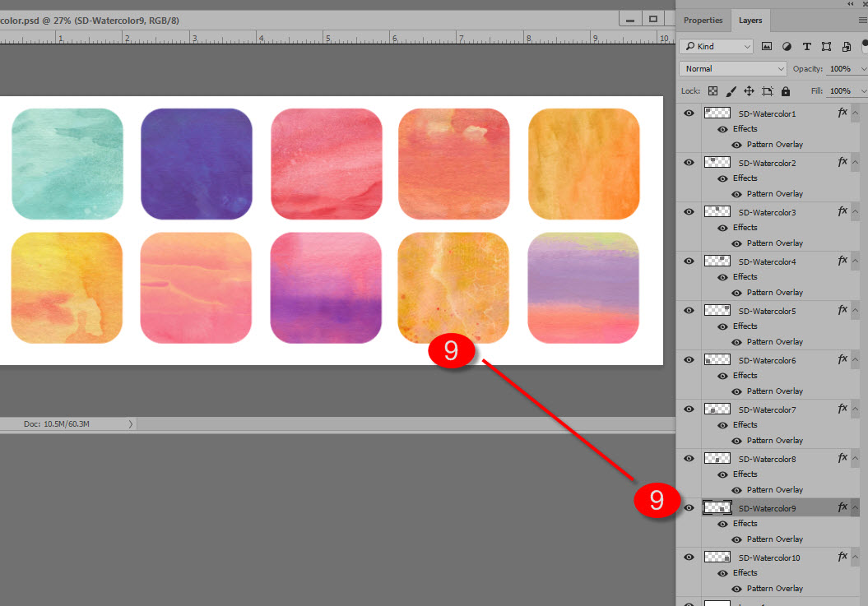Click Pattern Overlay text under SD-Watercolor2
Screen dimensions: 868x606
tap(774, 194)
